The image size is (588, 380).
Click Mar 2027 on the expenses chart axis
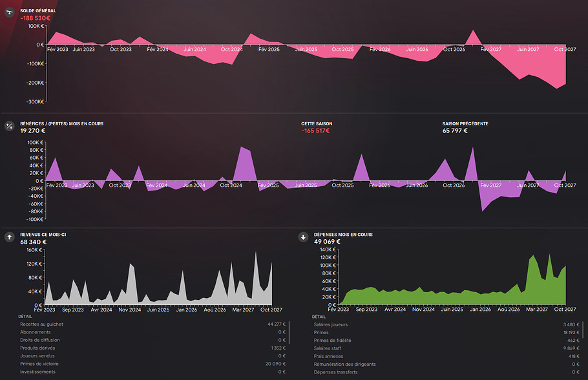(x=537, y=310)
